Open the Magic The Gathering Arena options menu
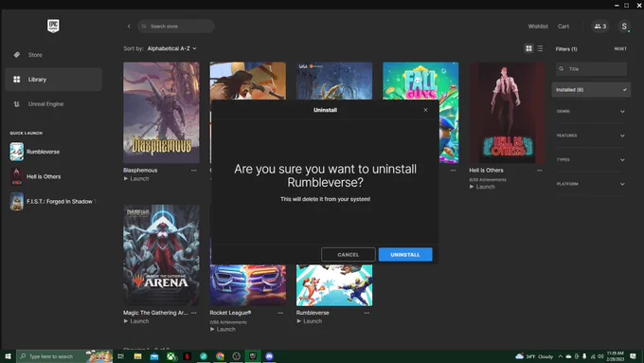Image resolution: width=644 pixels, height=363 pixels. click(193, 313)
